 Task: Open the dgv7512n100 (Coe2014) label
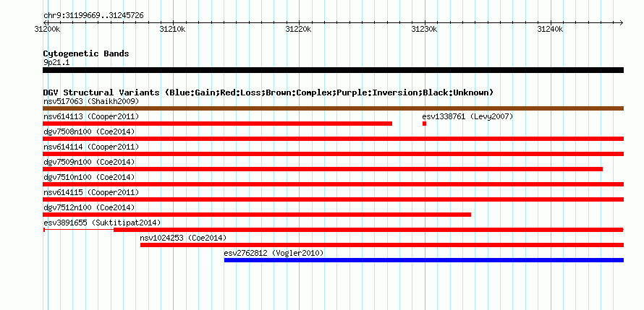pyautogui.click(x=89, y=207)
